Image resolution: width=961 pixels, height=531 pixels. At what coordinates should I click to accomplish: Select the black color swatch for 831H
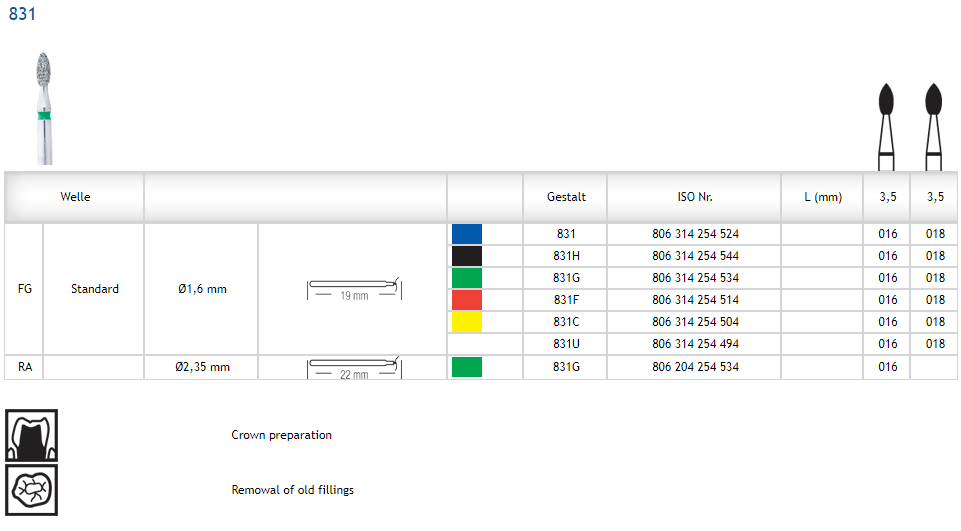click(467, 256)
